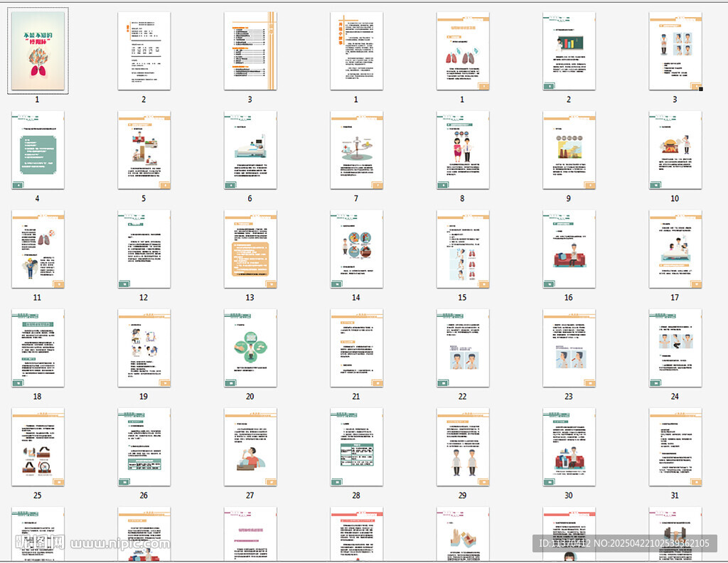Screen dimensions: 728x563
Task: Choose page 14 thumbnail with prohibition circles
Action: (x=357, y=249)
